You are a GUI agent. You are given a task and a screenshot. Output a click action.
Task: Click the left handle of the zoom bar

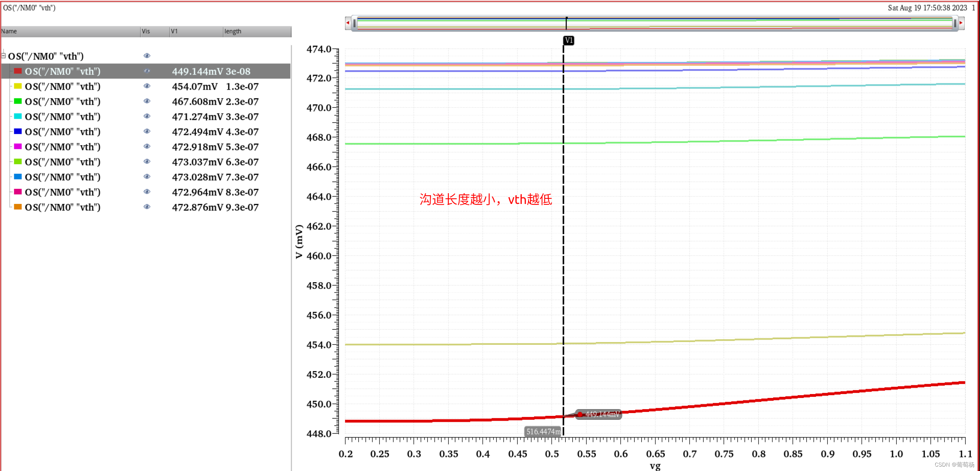point(354,23)
